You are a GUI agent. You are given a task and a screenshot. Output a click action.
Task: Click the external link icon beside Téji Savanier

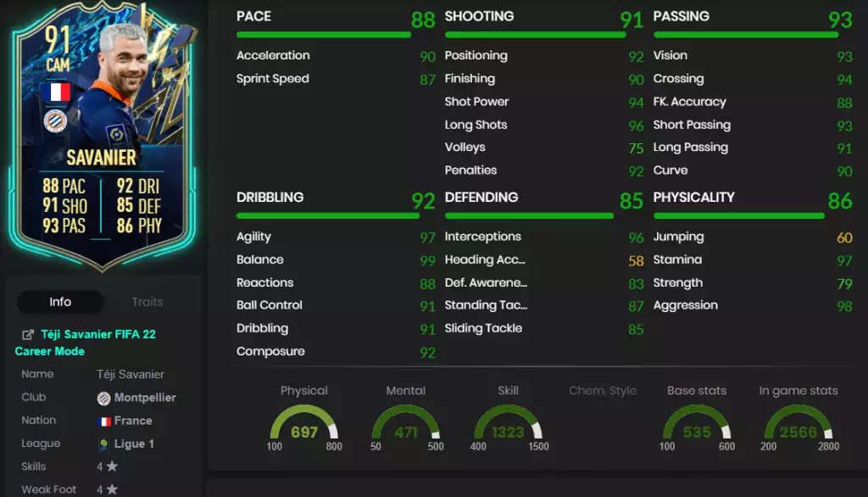[x=28, y=335]
